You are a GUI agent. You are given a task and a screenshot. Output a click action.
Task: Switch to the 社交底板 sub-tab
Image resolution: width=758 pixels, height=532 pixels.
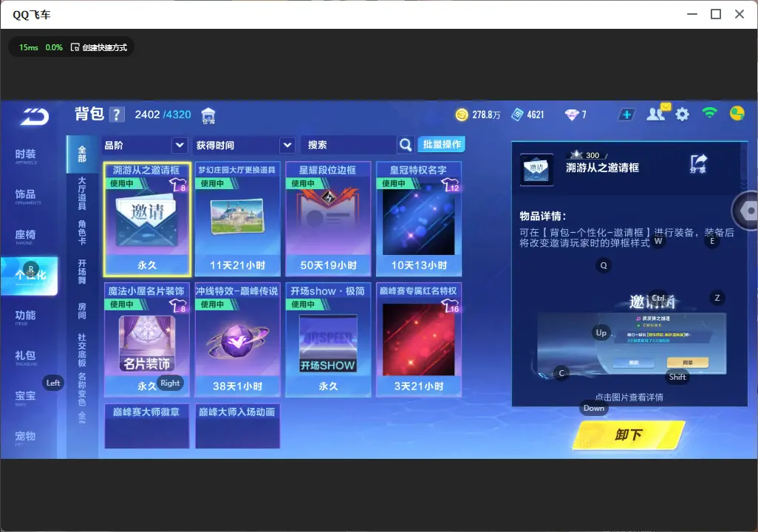[x=82, y=350]
